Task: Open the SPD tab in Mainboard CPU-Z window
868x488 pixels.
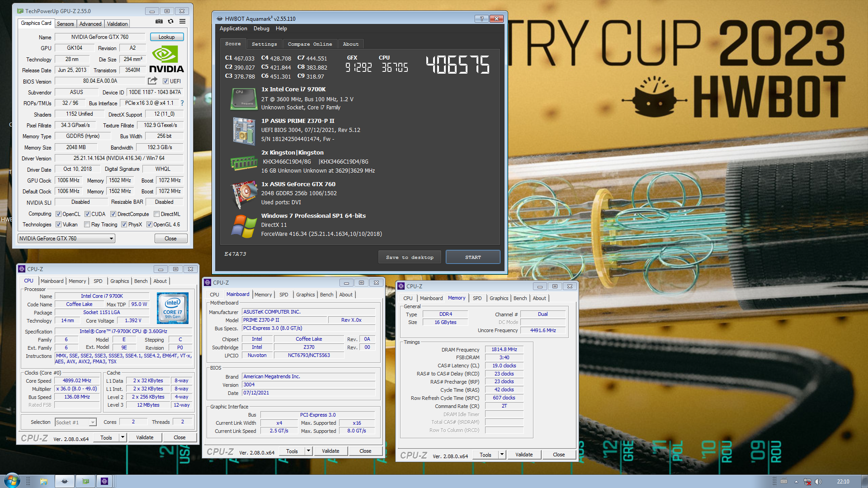Action: pyautogui.click(x=283, y=295)
